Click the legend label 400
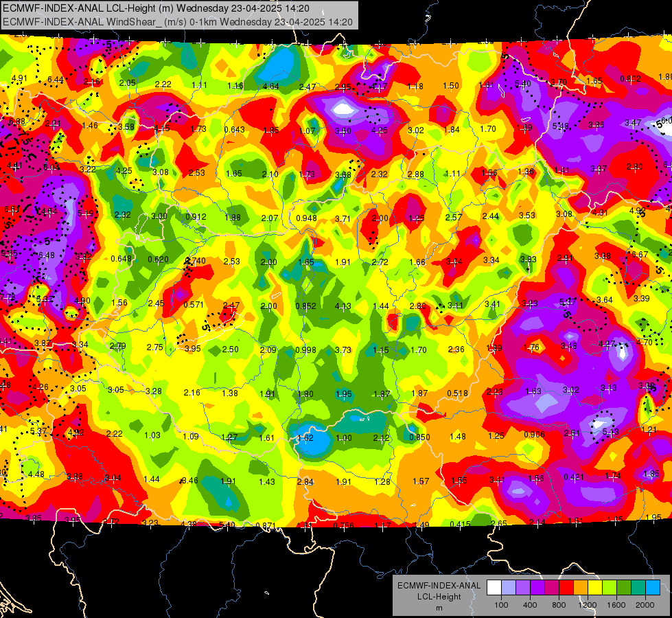 tap(530, 605)
